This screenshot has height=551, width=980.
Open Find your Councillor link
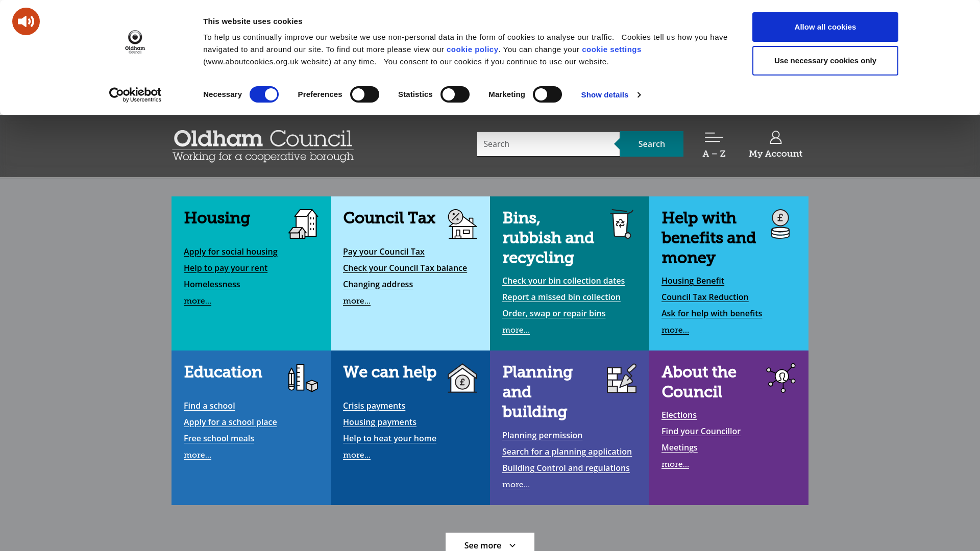pos(701,432)
